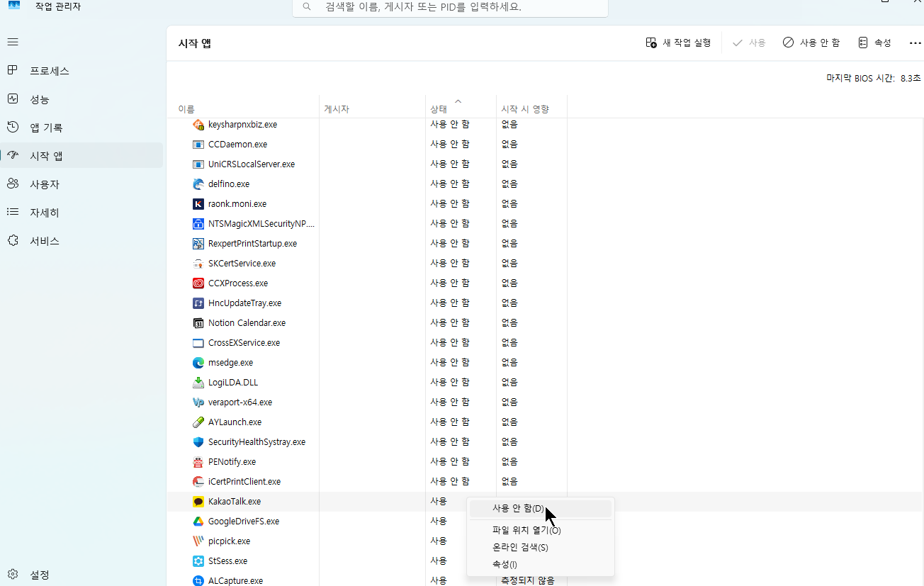This screenshot has height=586, width=924.
Task: Click the 작업 관리자 title bar icon
Action: coord(14,5)
